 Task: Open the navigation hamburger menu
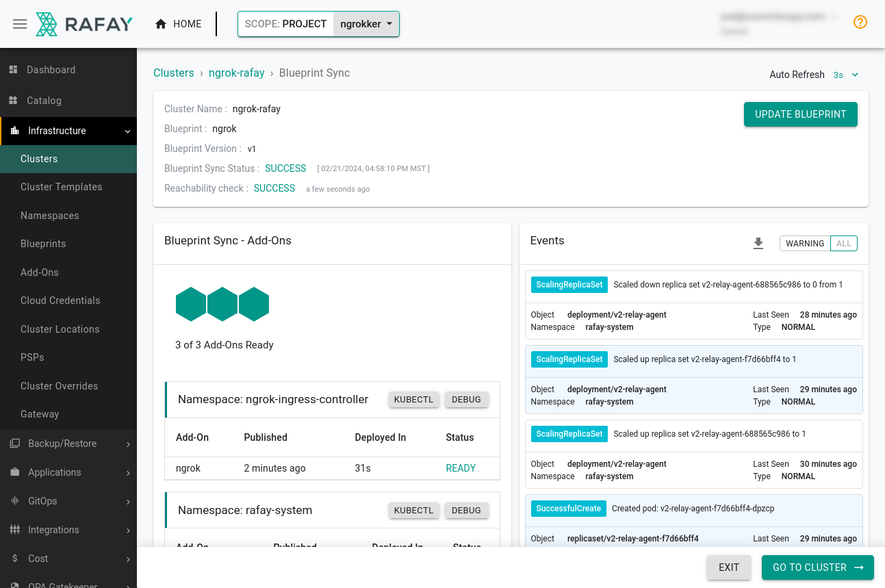pyautogui.click(x=19, y=23)
